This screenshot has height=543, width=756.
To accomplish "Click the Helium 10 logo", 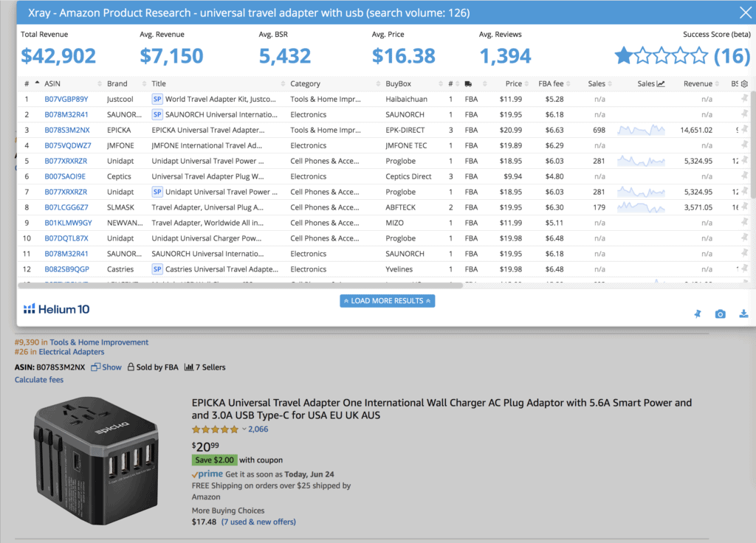I will click(x=56, y=309).
